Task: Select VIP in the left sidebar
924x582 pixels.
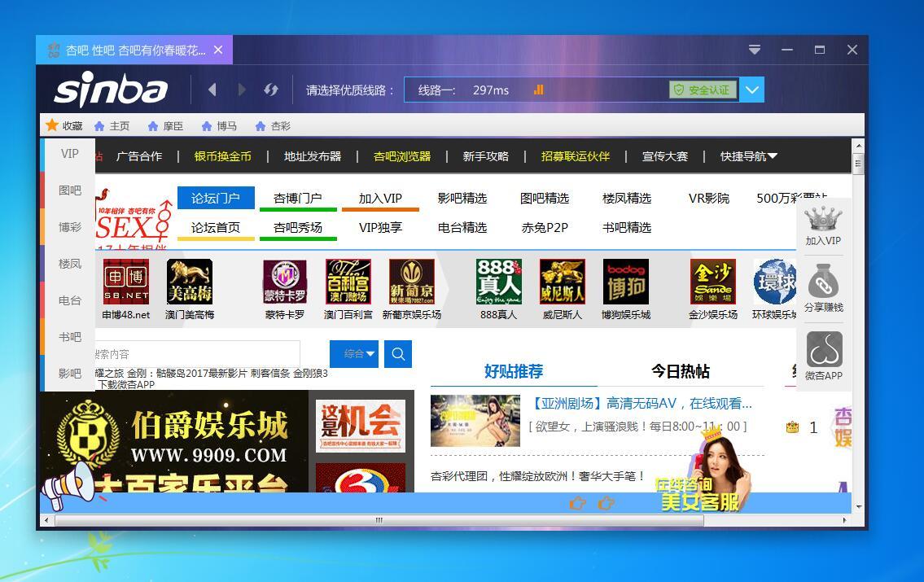Action: click(x=69, y=154)
